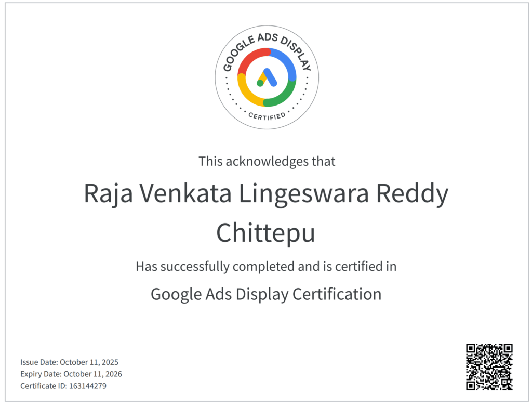The width and height of the screenshot is (532, 406).
Task: Click the Google Ads logo inside the badge
Action: tap(267, 77)
